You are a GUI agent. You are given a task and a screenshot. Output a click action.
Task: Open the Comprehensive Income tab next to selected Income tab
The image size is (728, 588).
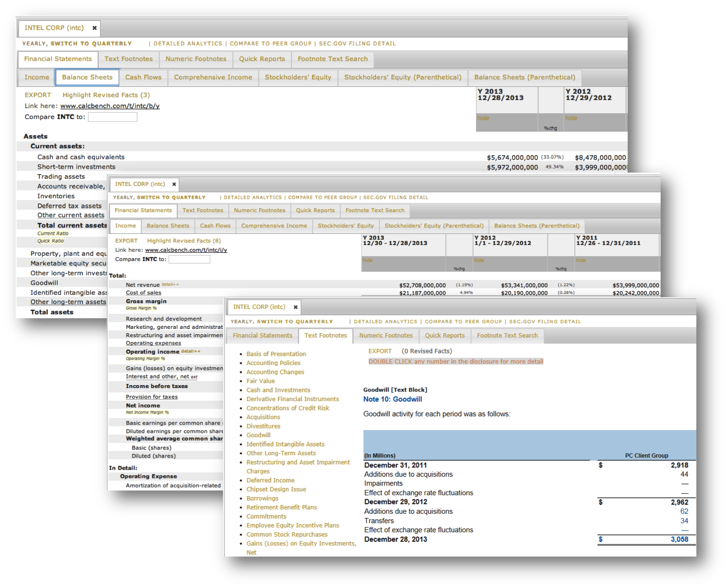tap(274, 226)
